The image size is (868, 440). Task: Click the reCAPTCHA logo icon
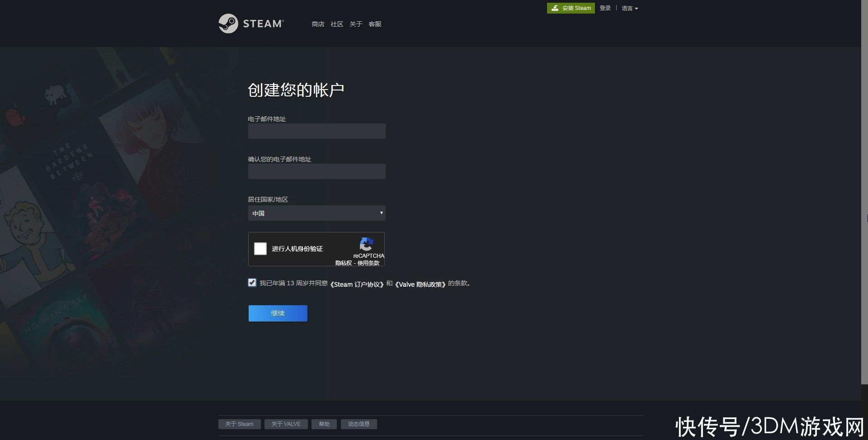click(x=366, y=244)
